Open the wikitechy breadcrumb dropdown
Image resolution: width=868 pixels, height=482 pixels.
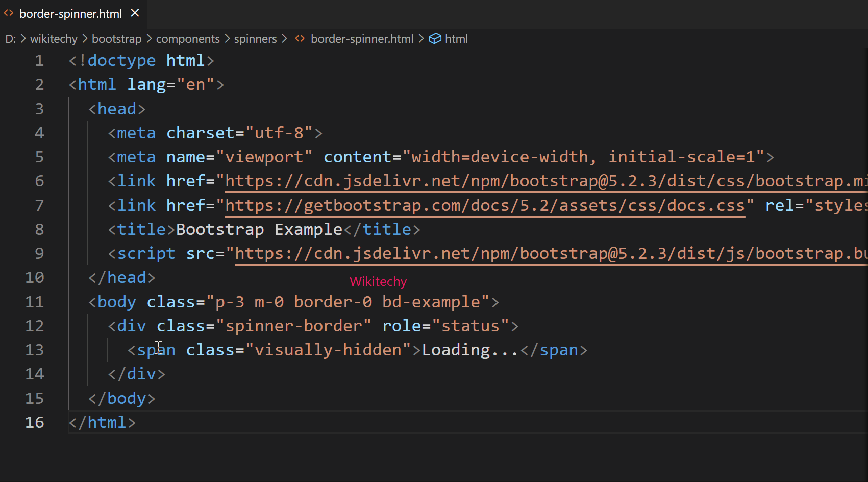point(53,38)
